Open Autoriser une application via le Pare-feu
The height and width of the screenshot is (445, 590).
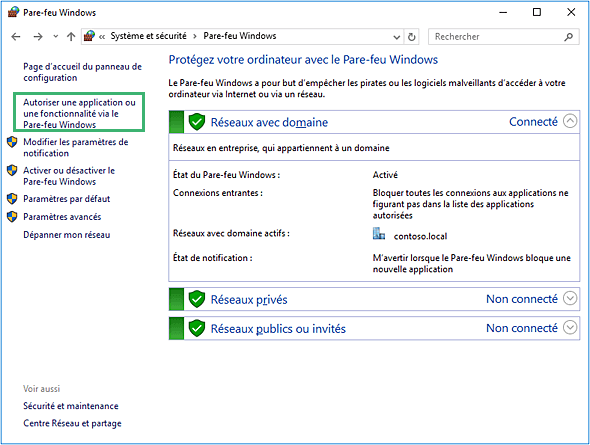(79, 113)
